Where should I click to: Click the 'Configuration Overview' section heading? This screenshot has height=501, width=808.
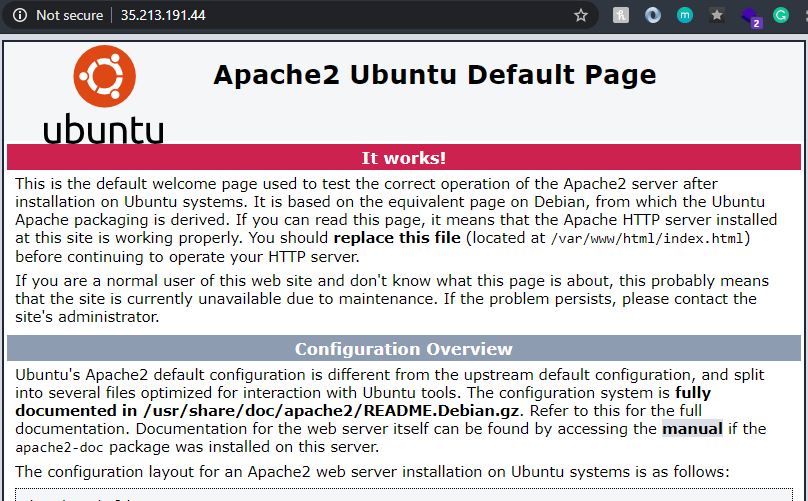point(403,349)
